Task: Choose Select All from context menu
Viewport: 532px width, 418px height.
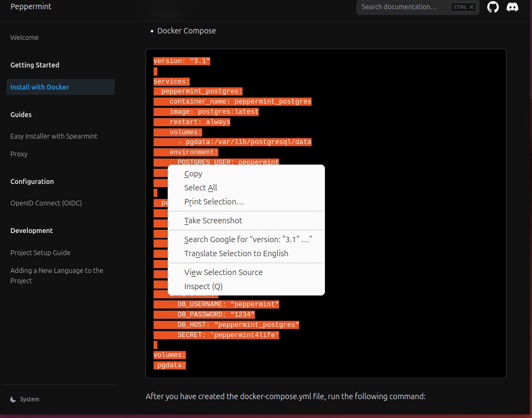Action: coord(246,188)
